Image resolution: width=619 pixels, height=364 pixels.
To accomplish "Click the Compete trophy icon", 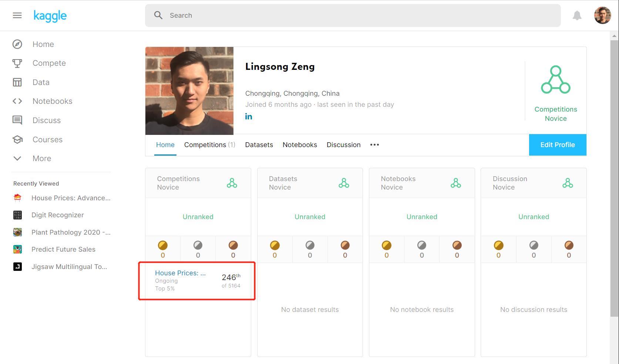I will [x=17, y=63].
